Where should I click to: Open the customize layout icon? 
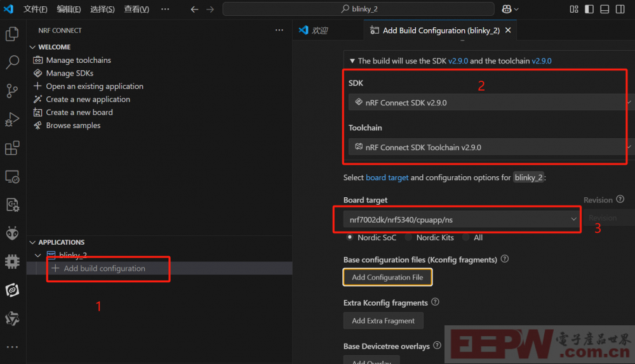[x=574, y=9]
